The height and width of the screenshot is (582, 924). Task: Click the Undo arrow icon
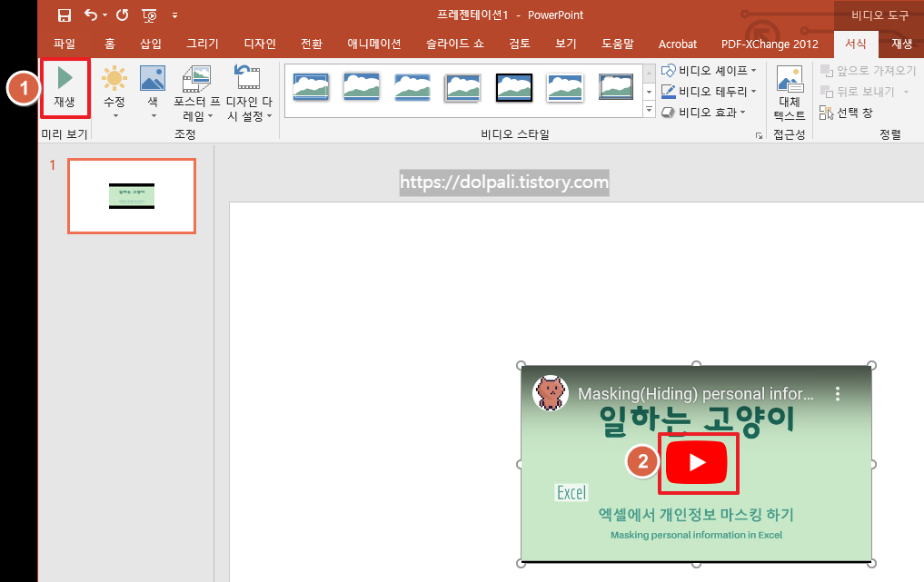[x=89, y=15]
